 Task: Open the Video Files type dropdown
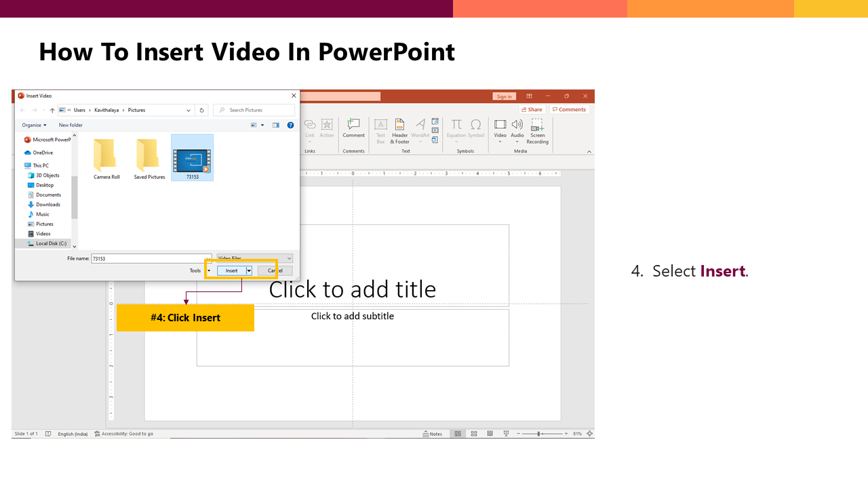(255, 258)
